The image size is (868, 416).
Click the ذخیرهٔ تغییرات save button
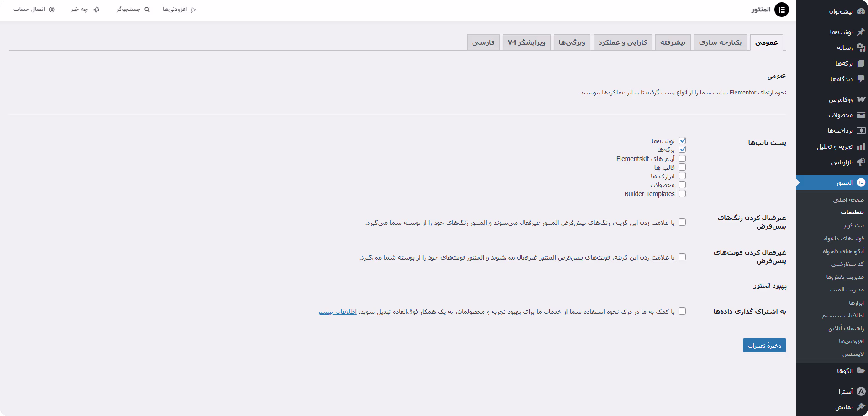point(764,345)
